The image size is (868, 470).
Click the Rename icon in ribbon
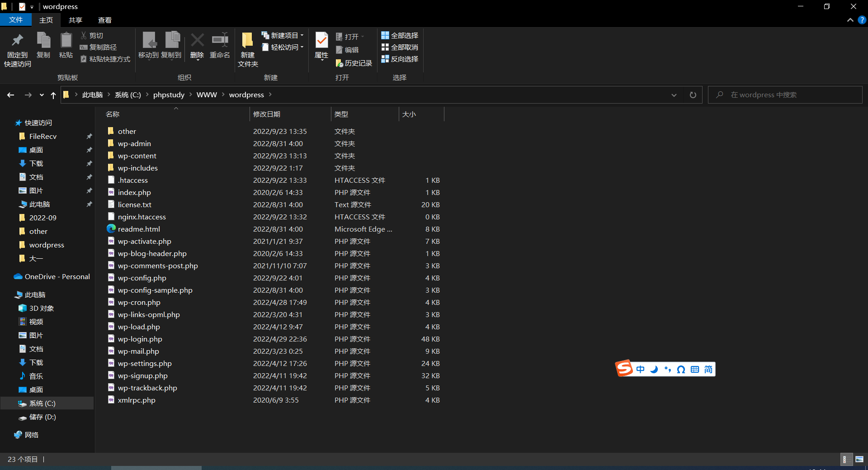click(x=220, y=41)
